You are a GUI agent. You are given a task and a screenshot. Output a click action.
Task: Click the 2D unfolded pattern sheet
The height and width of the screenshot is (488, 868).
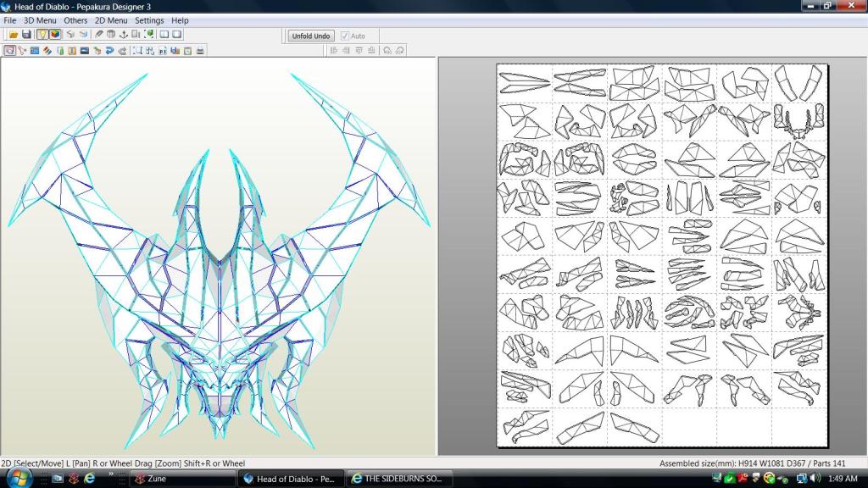tap(662, 256)
